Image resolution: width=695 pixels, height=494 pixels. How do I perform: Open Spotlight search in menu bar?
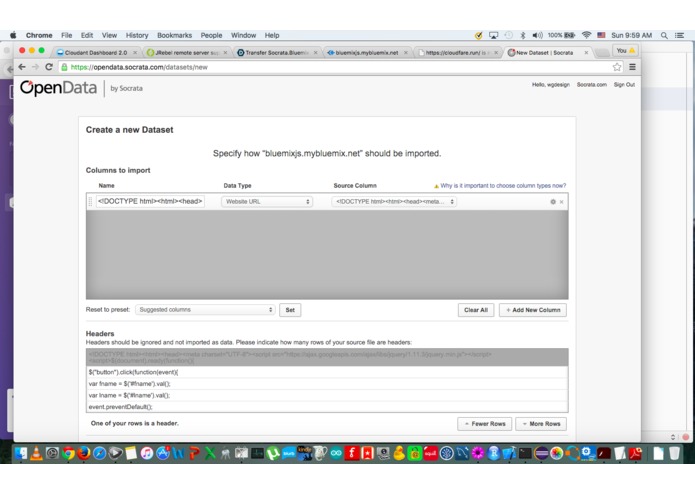tap(664, 35)
